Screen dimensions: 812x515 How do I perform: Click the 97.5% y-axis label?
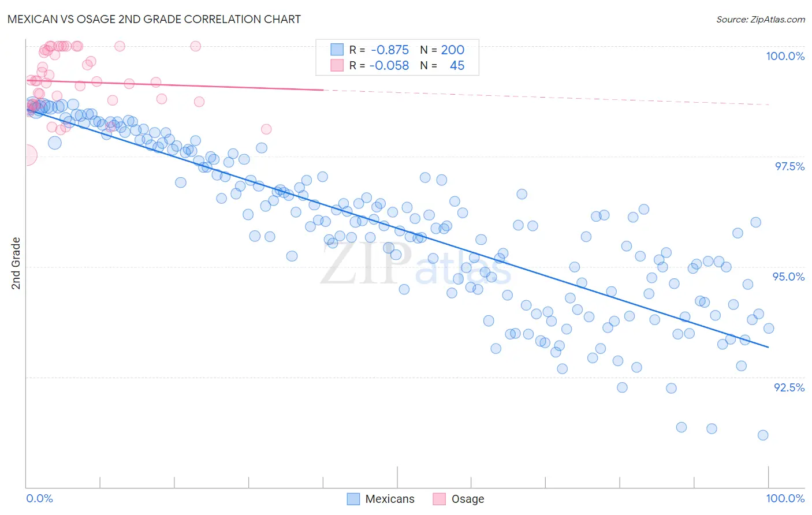789,166
